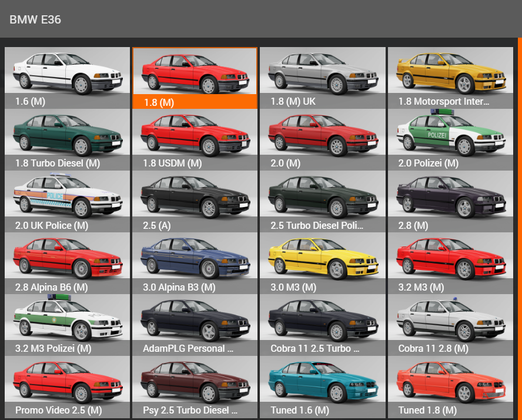Click the orange vertical scrollbar on right edge

(520, 228)
